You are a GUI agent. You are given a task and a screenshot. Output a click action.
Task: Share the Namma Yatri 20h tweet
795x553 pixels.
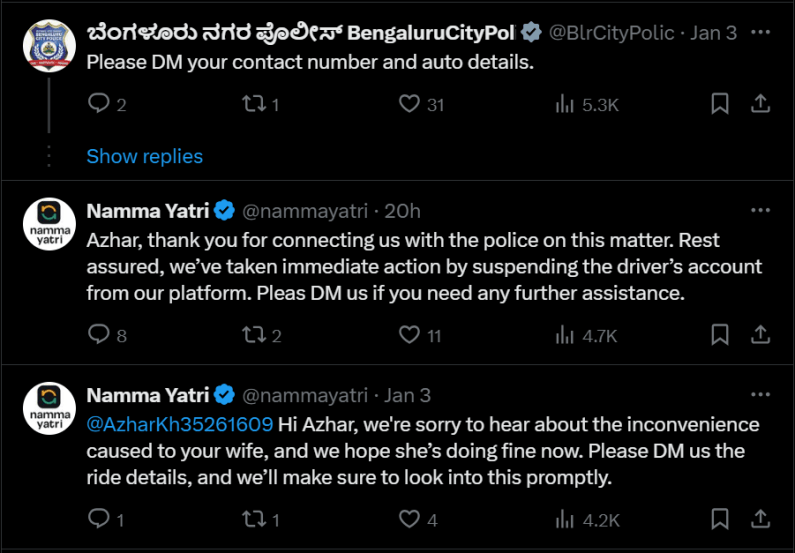tap(759, 335)
